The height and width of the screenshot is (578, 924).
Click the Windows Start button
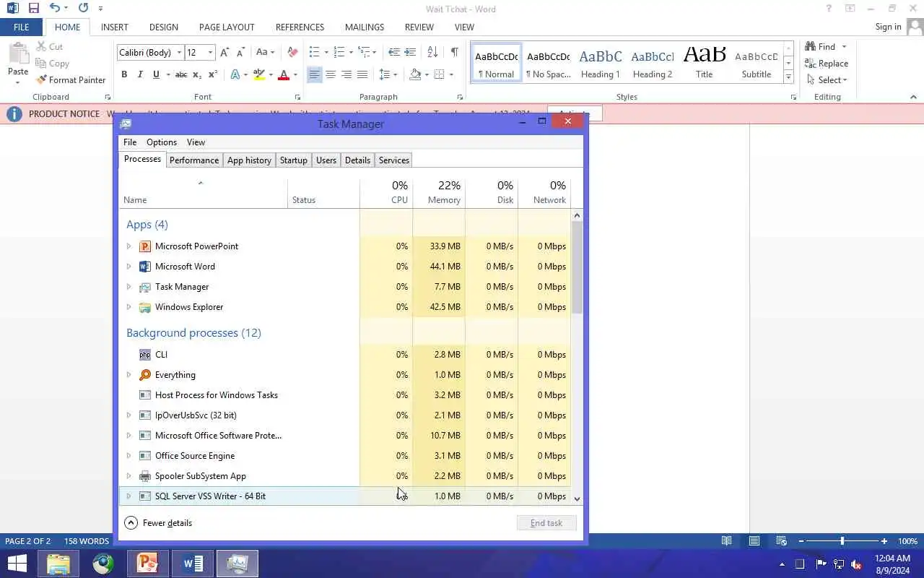[17, 564]
